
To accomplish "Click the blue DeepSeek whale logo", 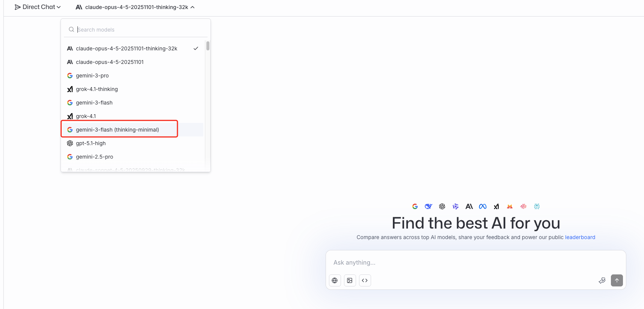I will 429,206.
